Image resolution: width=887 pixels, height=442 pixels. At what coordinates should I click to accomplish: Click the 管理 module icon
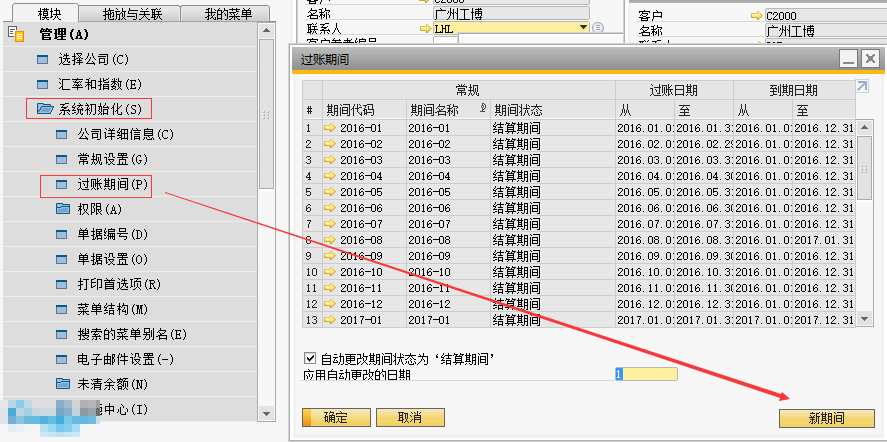click(16, 35)
